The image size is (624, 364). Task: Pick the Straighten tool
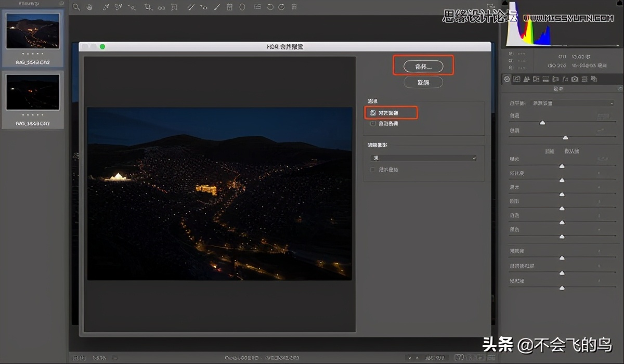(160, 7)
